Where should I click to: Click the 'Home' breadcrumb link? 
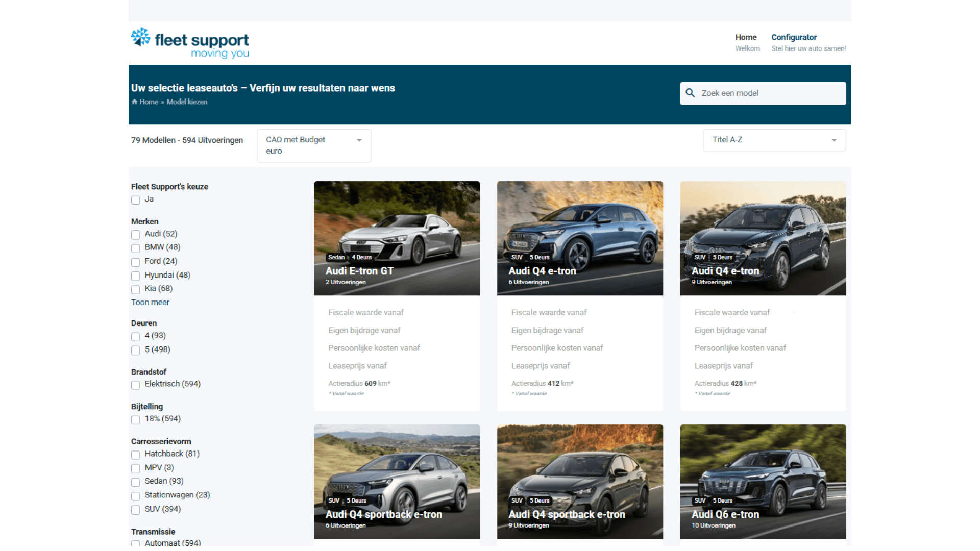coord(149,102)
